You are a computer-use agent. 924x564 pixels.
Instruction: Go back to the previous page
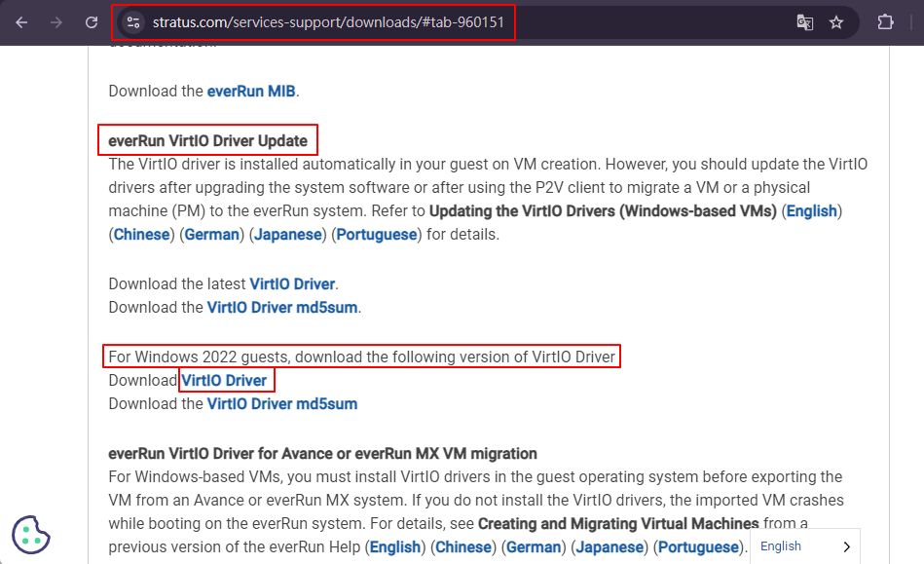click(x=21, y=22)
